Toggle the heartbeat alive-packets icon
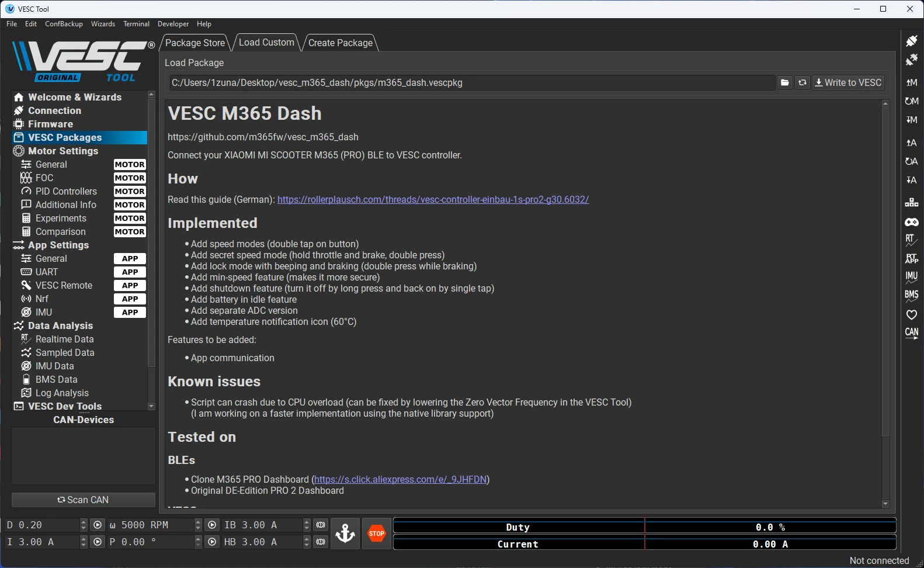924x568 pixels. point(911,314)
